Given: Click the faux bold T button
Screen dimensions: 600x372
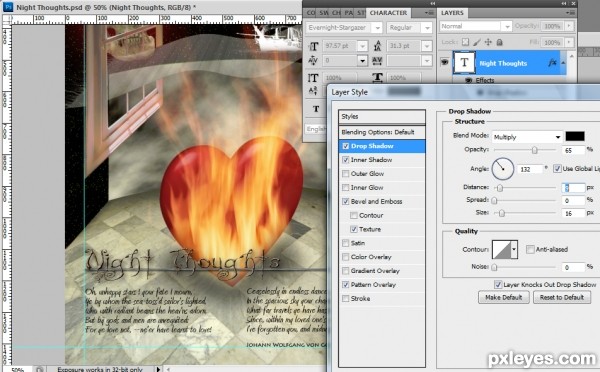Looking at the screenshot, I should click(x=316, y=109).
